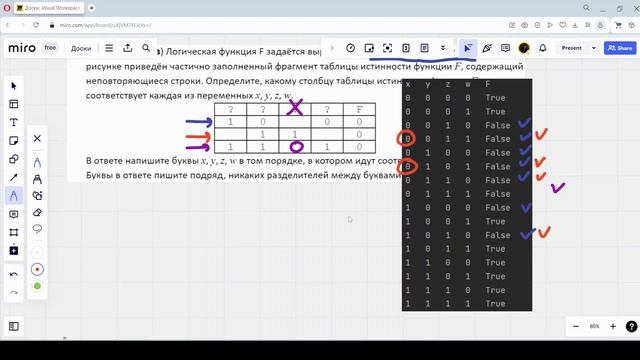This screenshot has height=360, width=640.
Task: Open the reactions party icon
Action: tap(487, 48)
